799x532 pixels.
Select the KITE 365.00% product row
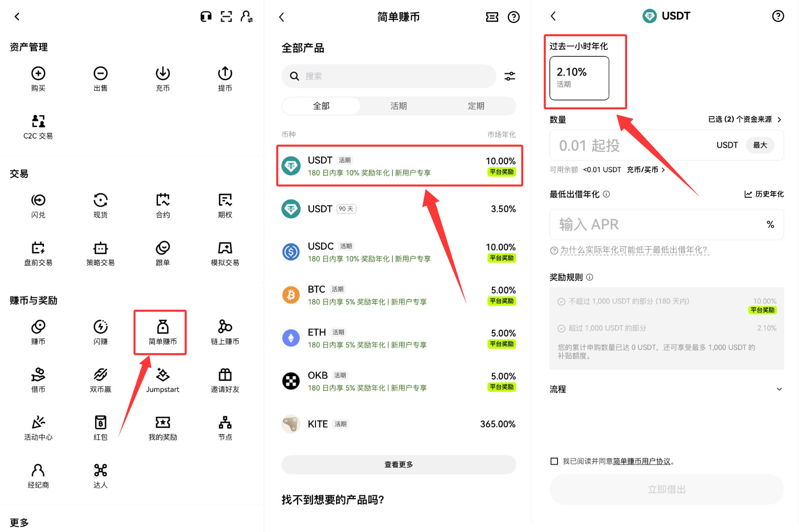pos(398,424)
